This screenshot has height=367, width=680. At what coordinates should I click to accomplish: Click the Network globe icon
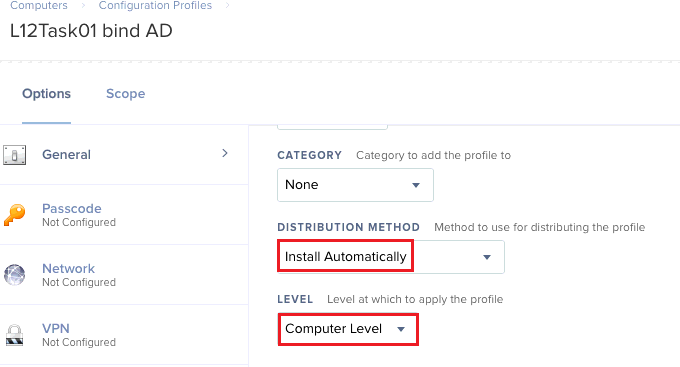click(14, 275)
